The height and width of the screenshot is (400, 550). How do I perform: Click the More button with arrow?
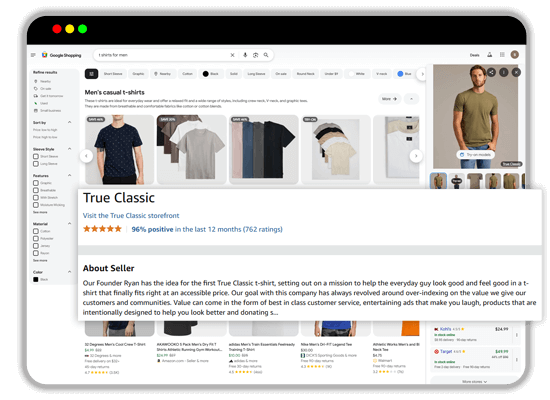coord(390,99)
